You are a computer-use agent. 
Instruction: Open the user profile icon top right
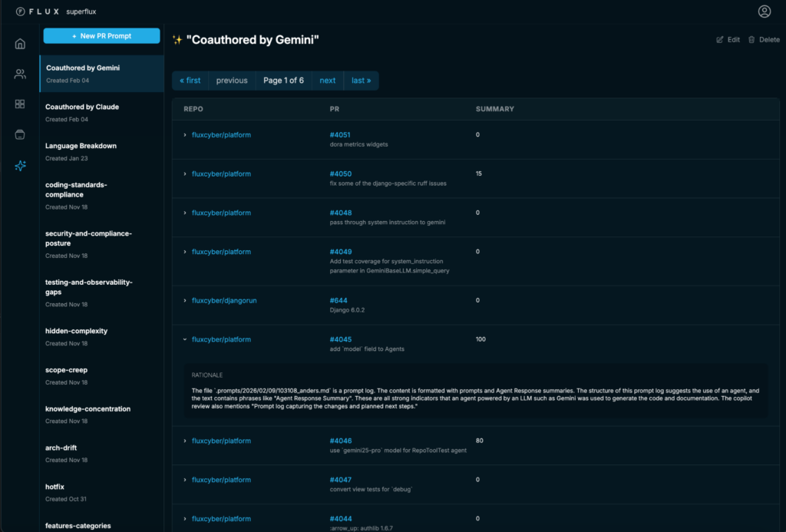click(x=764, y=11)
